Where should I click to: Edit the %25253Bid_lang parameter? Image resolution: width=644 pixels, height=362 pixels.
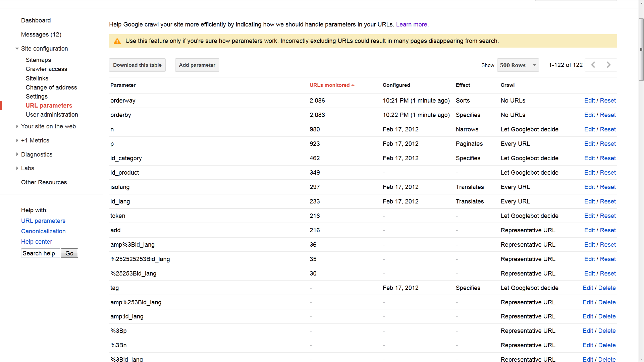click(589, 274)
